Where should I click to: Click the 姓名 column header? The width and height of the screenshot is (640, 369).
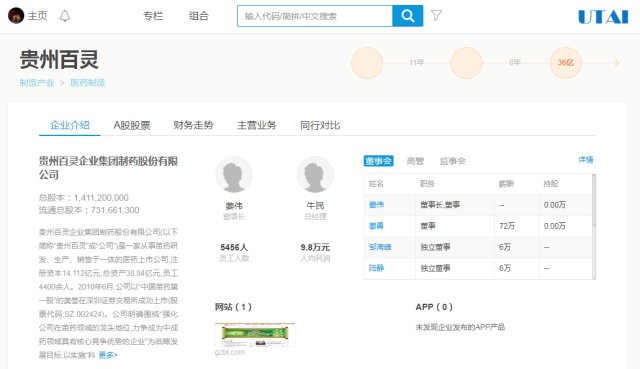[376, 184]
